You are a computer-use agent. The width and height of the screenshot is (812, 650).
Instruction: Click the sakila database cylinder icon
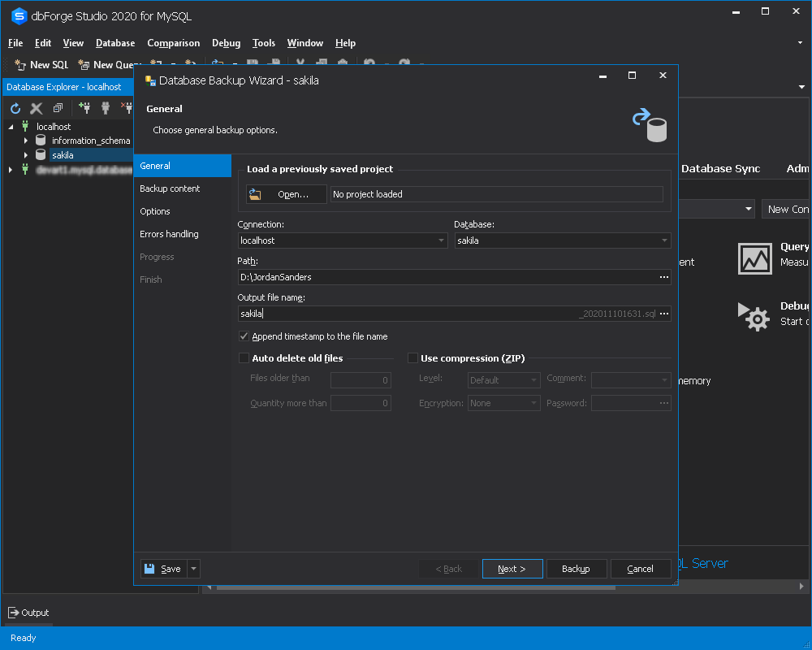pyautogui.click(x=41, y=154)
